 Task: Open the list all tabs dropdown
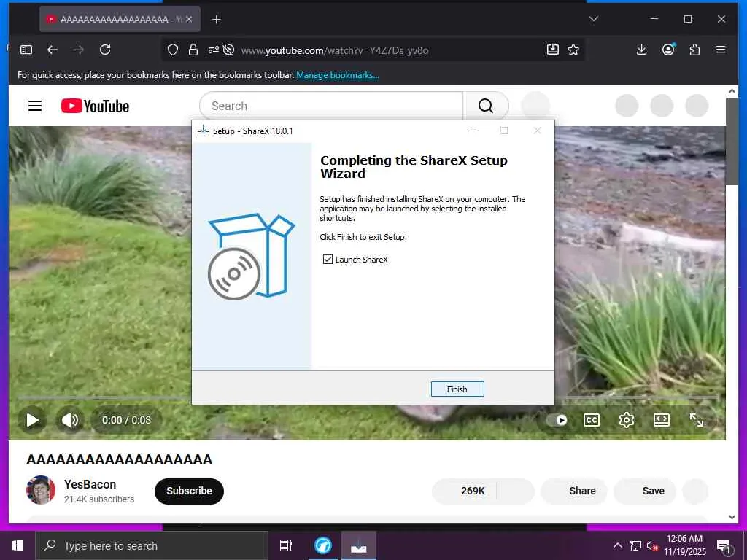point(594,19)
